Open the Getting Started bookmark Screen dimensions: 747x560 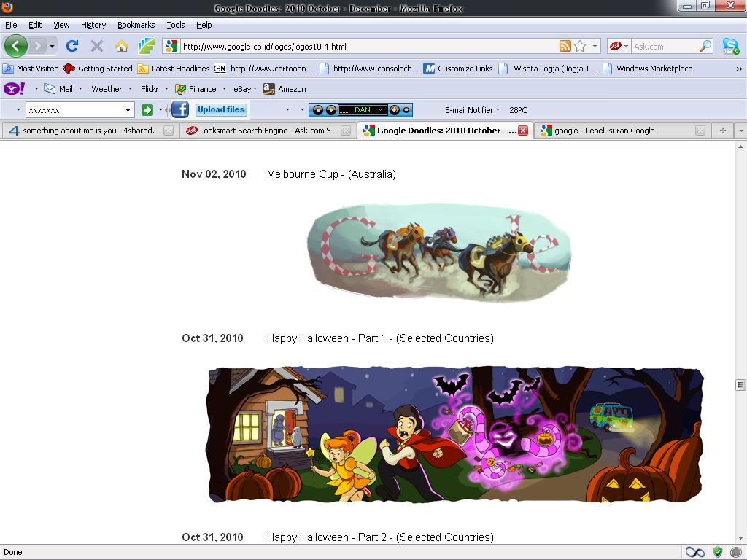coord(98,69)
